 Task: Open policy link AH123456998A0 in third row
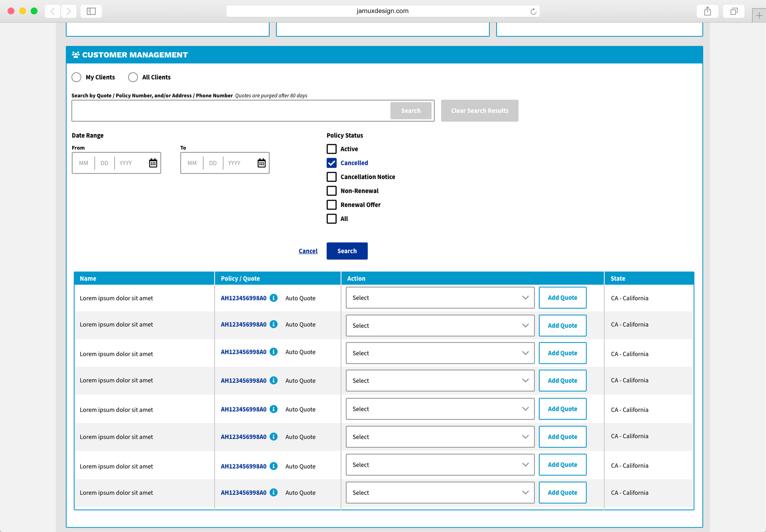(244, 352)
